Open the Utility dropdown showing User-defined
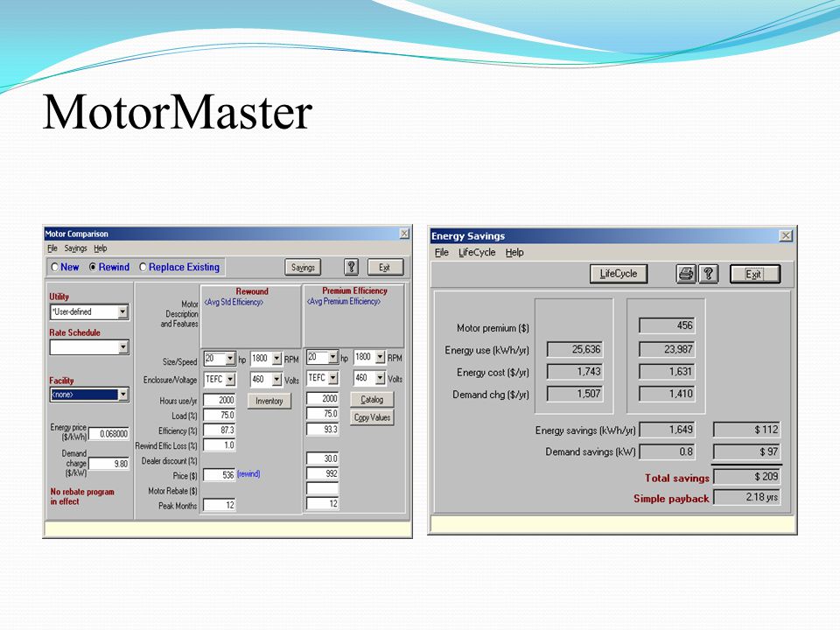This screenshot has height=630, width=840. 123,311
